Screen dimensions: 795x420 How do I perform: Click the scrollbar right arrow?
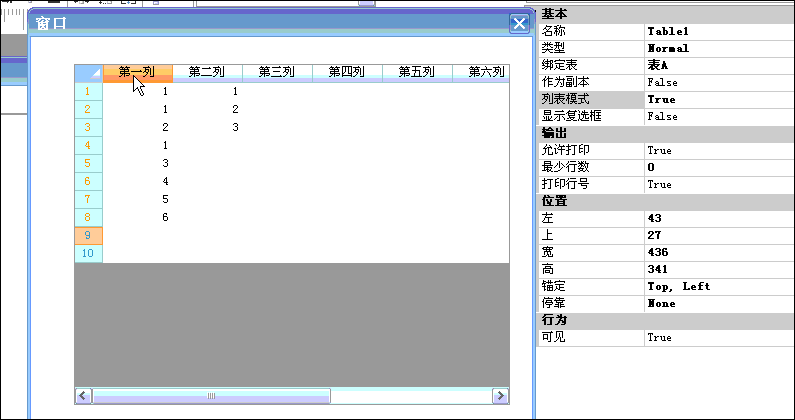point(500,396)
